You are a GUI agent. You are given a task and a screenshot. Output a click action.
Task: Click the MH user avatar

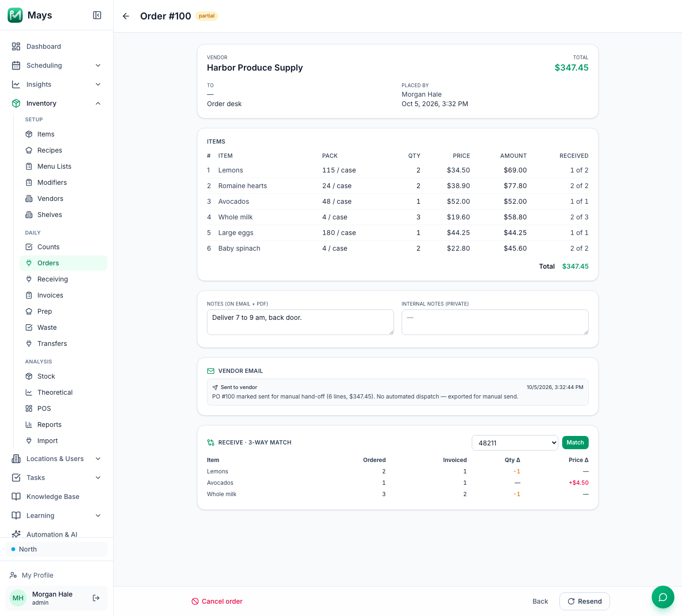(x=18, y=598)
